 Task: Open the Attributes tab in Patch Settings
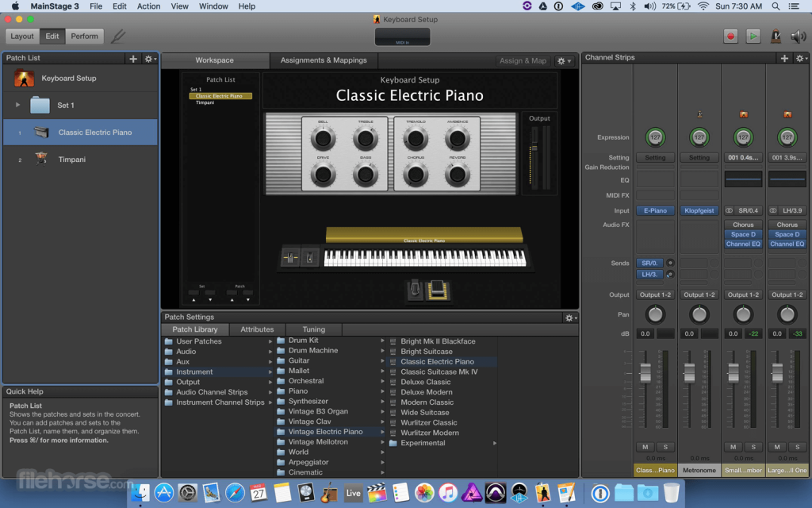point(257,329)
